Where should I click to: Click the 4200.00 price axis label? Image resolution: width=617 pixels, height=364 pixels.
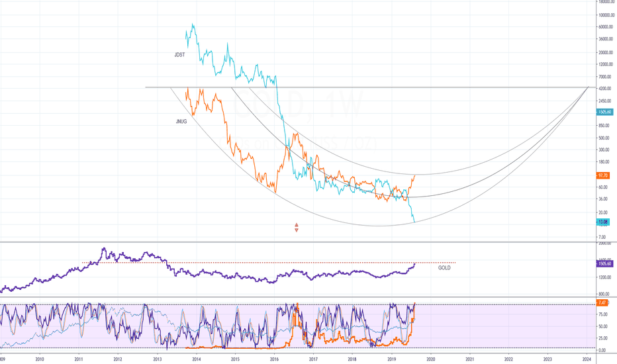tap(606, 89)
